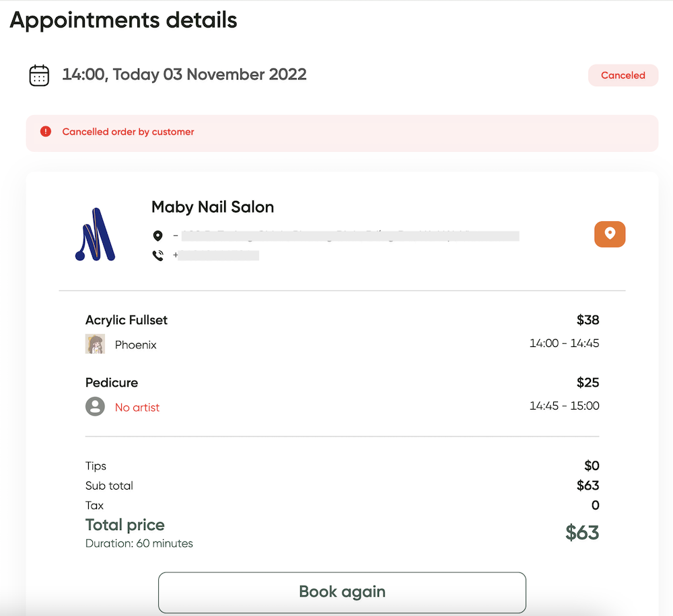Open Phoenix artist avatar
The height and width of the screenshot is (616, 673).
(x=95, y=344)
